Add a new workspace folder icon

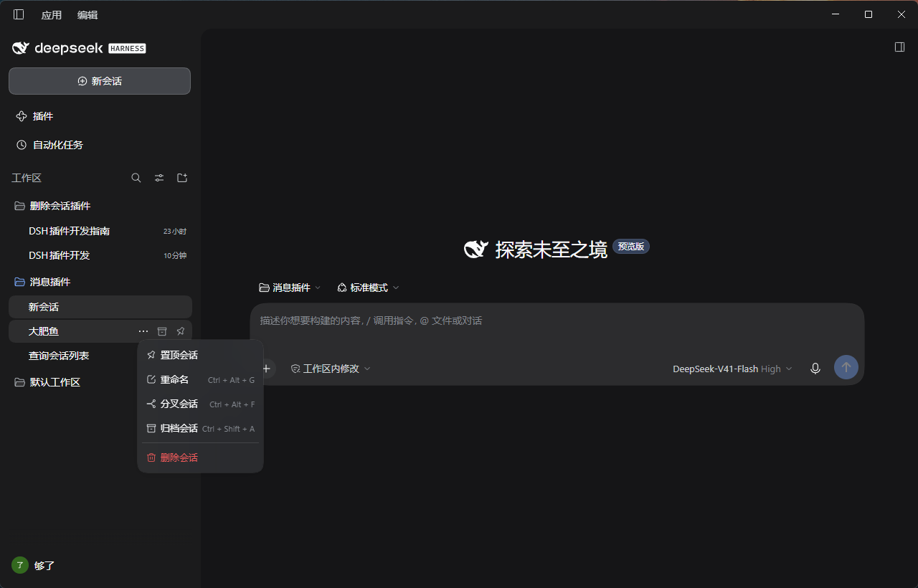(182, 178)
